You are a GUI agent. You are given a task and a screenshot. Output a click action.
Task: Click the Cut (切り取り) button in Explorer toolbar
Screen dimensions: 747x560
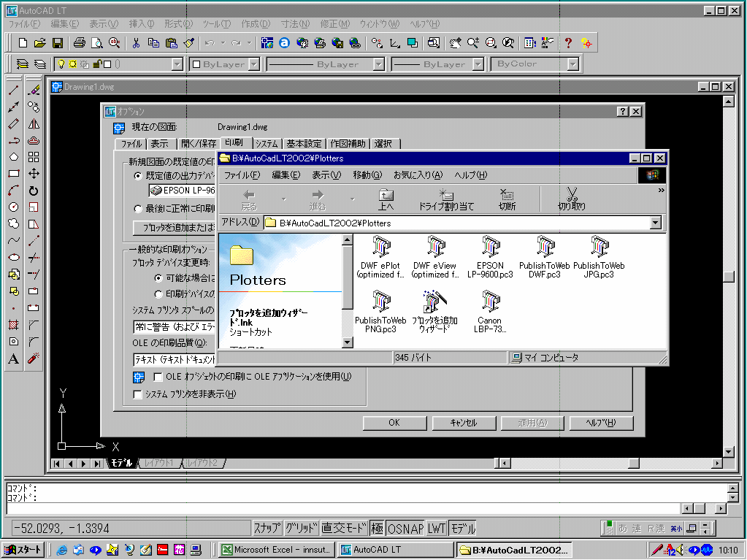click(x=572, y=199)
